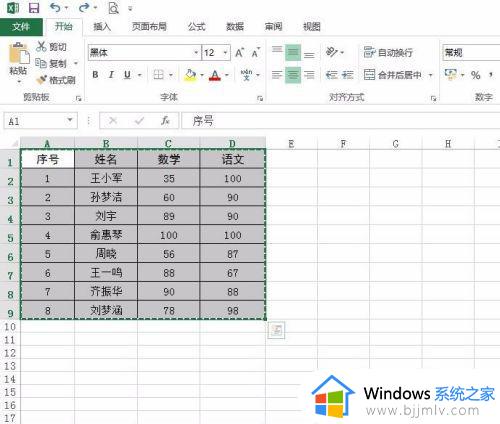Open the 文件 File tab
Image resolution: width=500 pixels, height=424 pixels.
point(21,27)
